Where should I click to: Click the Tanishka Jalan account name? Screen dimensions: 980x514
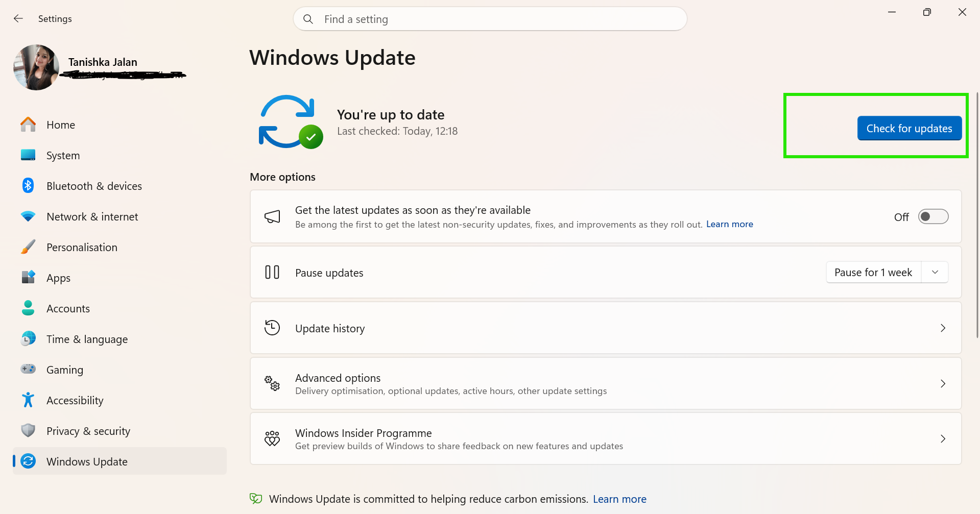pyautogui.click(x=103, y=62)
